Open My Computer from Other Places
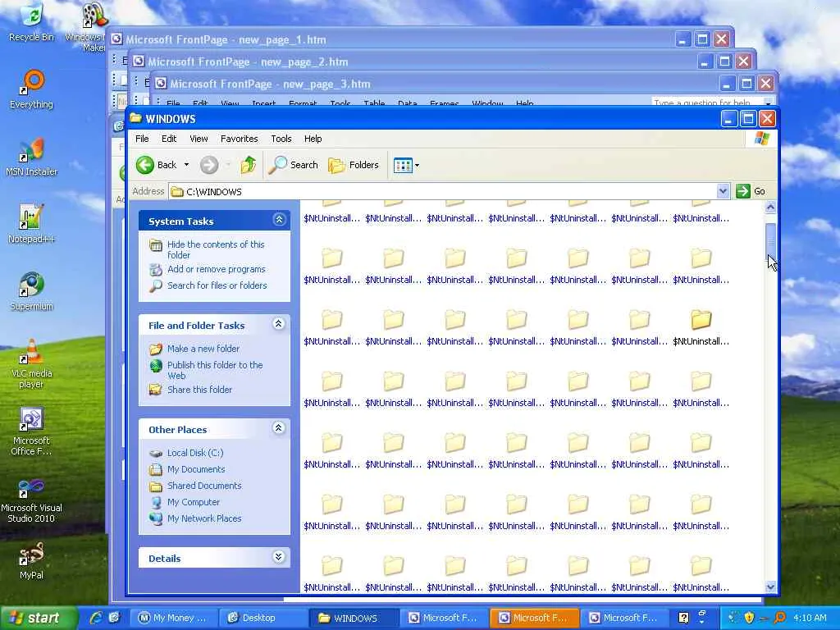 click(194, 502)
